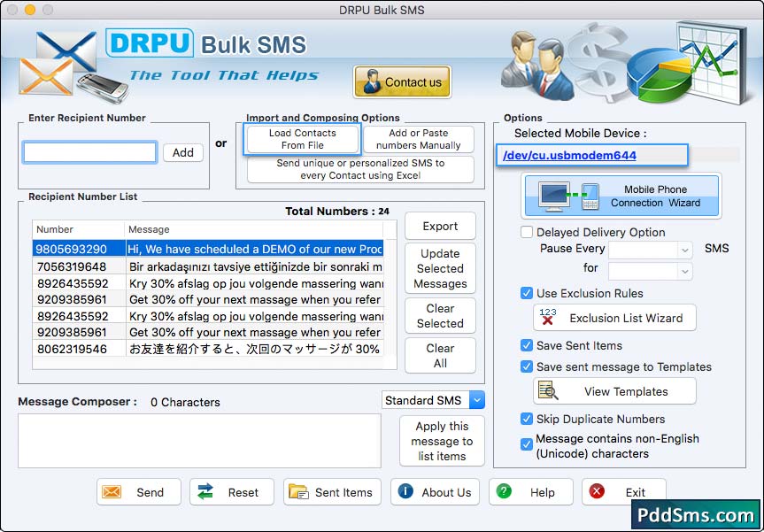Click the 123 red-cross Exclusion List icon

coord(548,317)
